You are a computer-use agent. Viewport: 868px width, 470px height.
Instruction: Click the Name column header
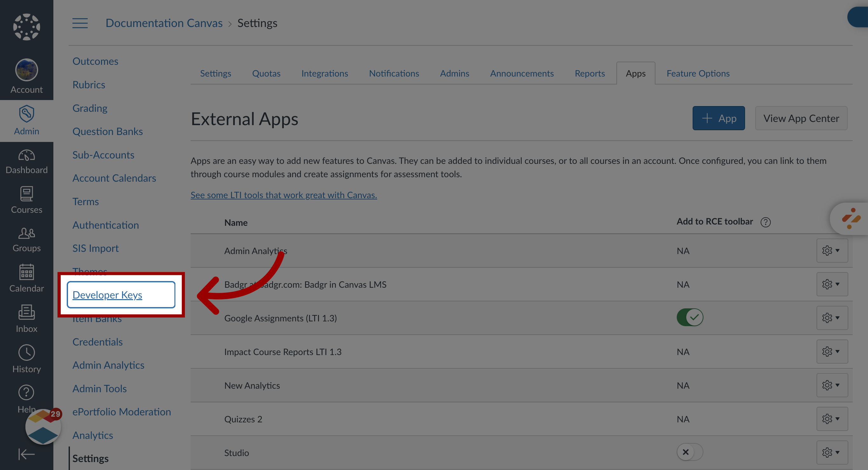(236, 222)
